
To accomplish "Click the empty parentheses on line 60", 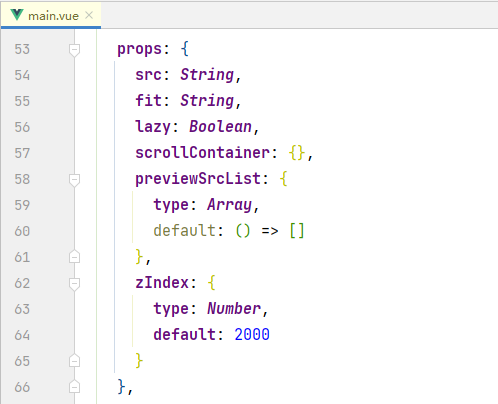I will pos(243,231).
